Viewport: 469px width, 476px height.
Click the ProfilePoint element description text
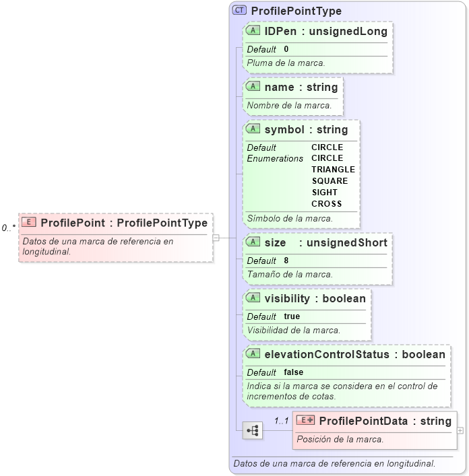98,246
